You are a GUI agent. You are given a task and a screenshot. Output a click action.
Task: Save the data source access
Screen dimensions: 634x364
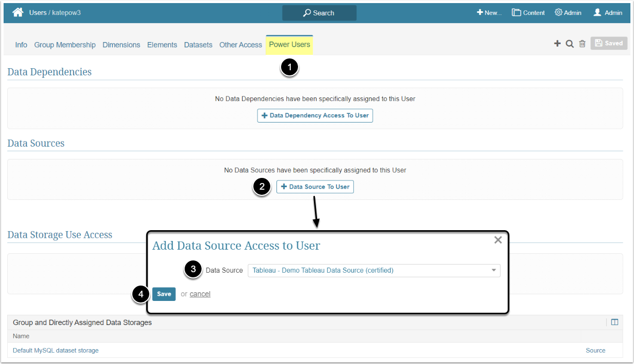click(164, 294)
